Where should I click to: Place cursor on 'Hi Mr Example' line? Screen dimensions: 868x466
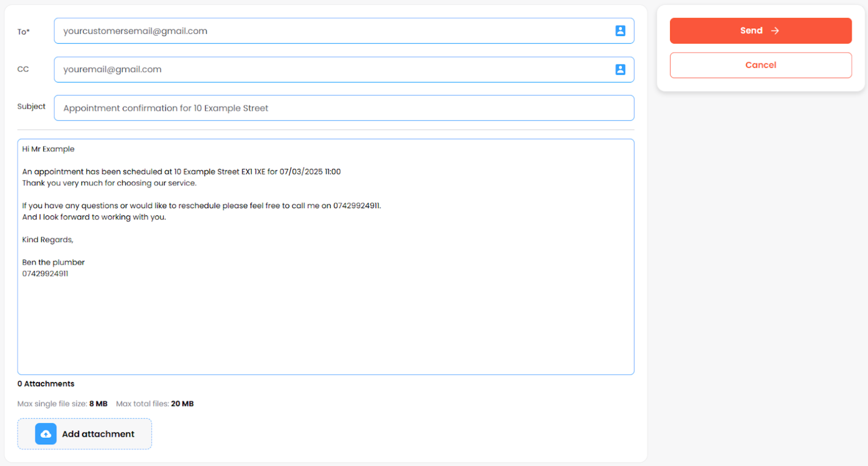[x=48, y=149]
